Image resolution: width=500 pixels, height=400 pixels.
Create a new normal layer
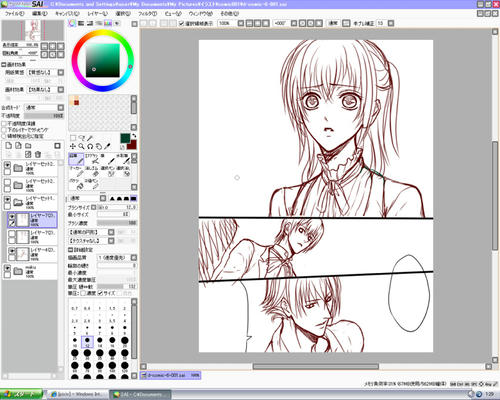point(9,146)
